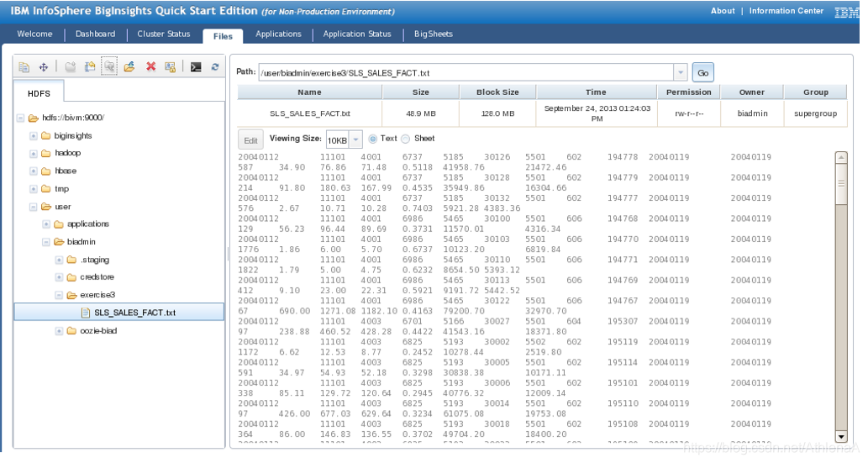Select the credstore folder in the tree
The height and width of the screenshot is (463, 868).
click(x=97, y=277)
